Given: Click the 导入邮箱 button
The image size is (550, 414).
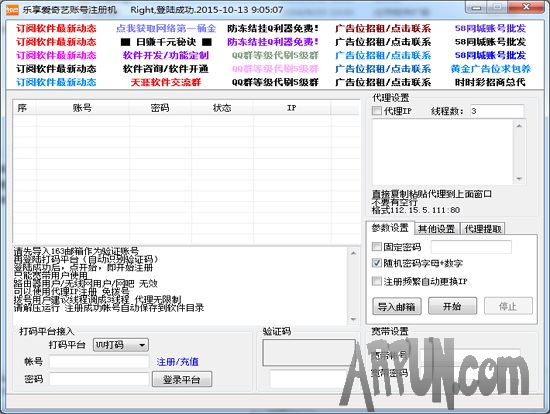Looking at the screenshot, I should (x=397, y=306).
